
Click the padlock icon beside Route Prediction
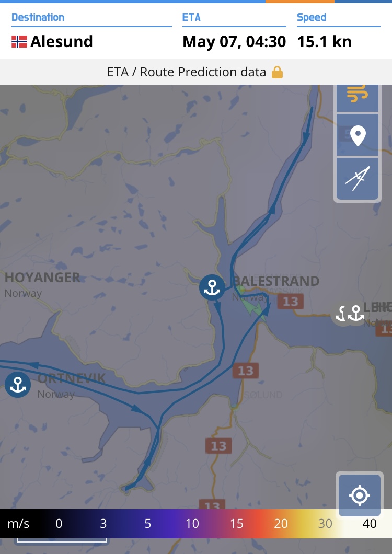(277, 72)
